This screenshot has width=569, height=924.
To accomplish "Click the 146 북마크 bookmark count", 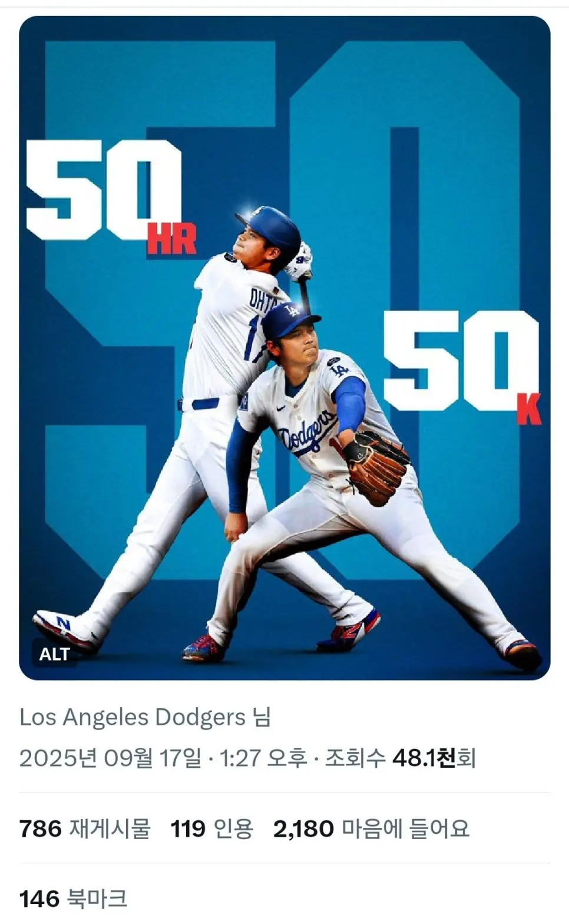I will coord(73,899).
